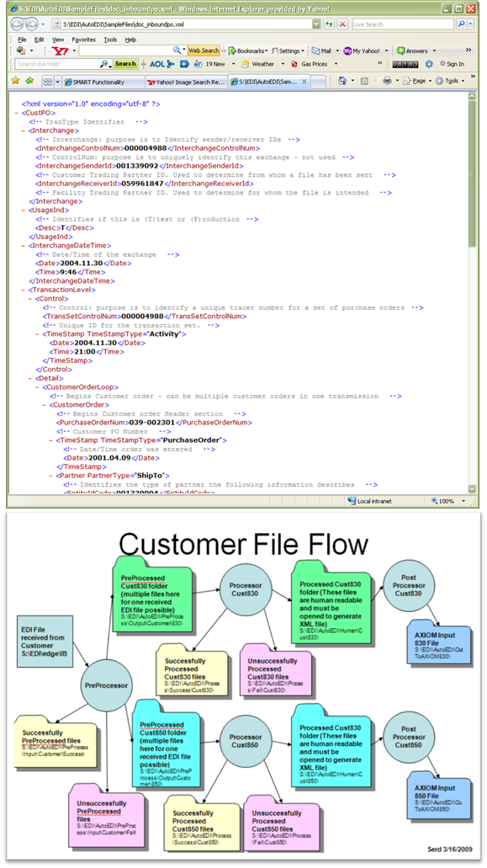Open the Page menu dropdown

(x=417, y=81)
